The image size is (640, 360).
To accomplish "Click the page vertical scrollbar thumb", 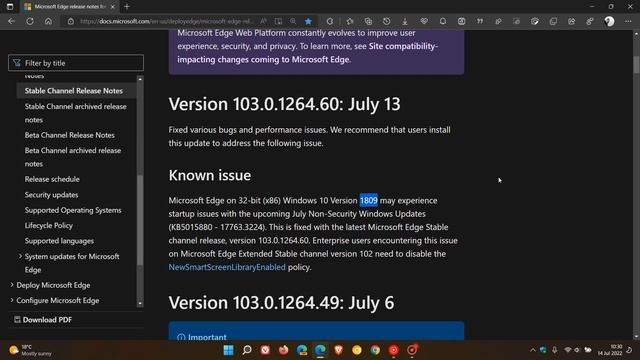I will pyautogui.click(x=636, y=65).
